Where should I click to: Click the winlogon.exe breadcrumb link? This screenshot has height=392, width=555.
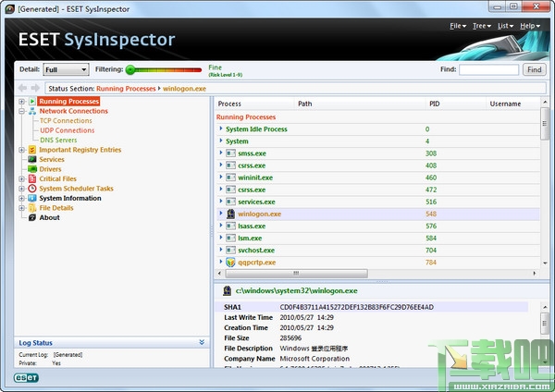(184, 89)
